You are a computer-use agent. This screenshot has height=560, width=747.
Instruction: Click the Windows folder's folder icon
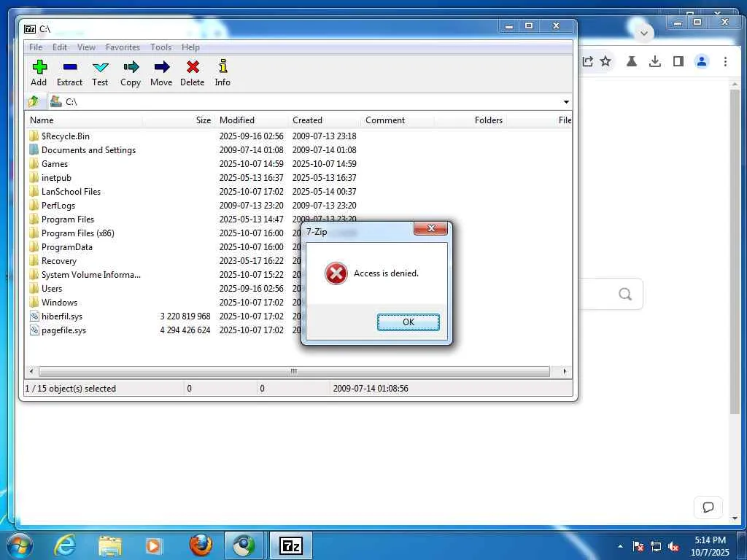pos(34,302)
